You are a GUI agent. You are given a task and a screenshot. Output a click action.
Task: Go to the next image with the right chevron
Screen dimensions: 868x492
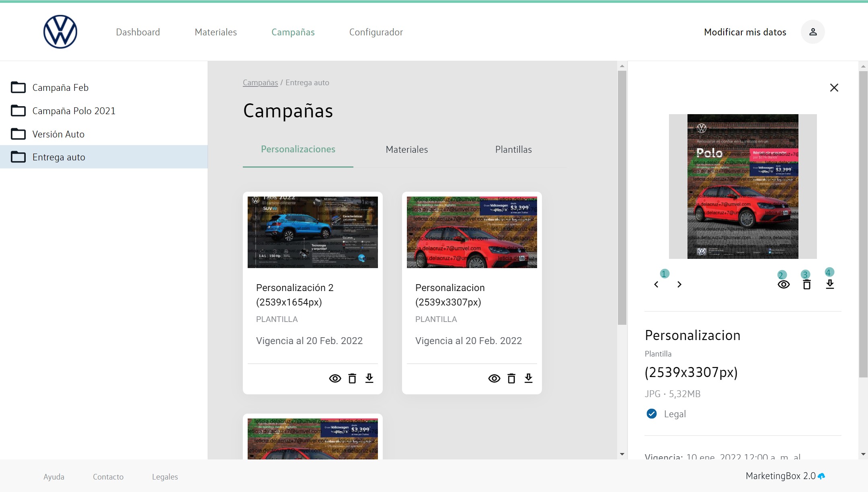pyautogui.click(x=679, y=285)
